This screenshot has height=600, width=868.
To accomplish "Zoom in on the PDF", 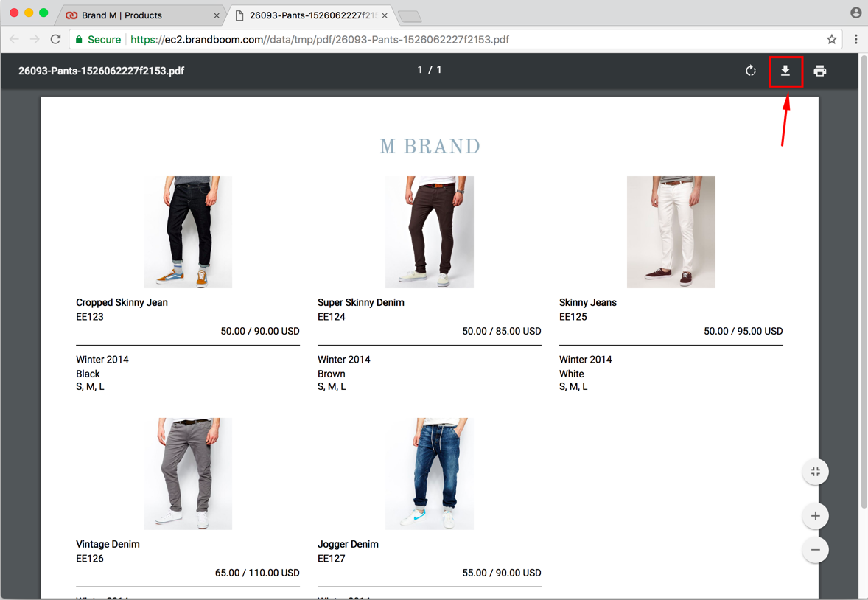I will pos(816,517).
